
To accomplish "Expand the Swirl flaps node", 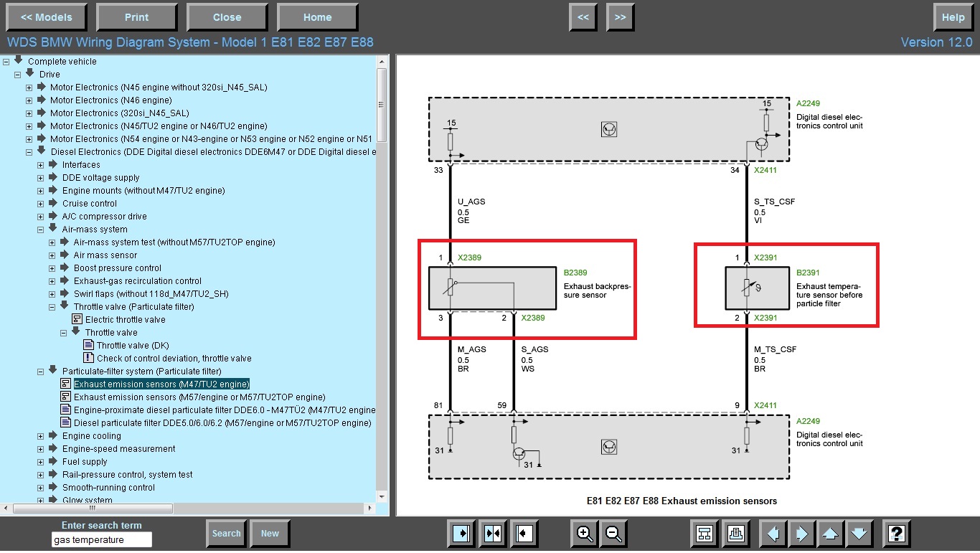I will (x=52, y=294).
